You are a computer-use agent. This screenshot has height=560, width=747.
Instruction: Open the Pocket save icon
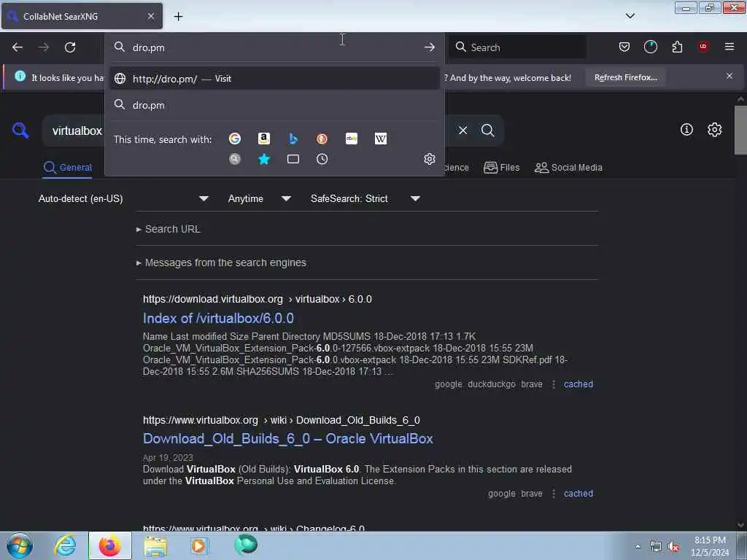click(x=624, y=47)
